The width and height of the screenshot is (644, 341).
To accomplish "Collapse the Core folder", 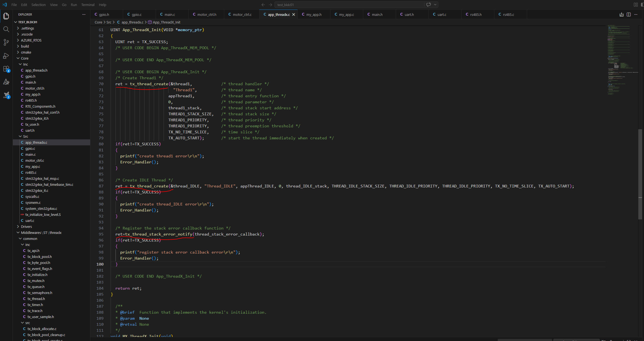I will (x=25, y=58).
